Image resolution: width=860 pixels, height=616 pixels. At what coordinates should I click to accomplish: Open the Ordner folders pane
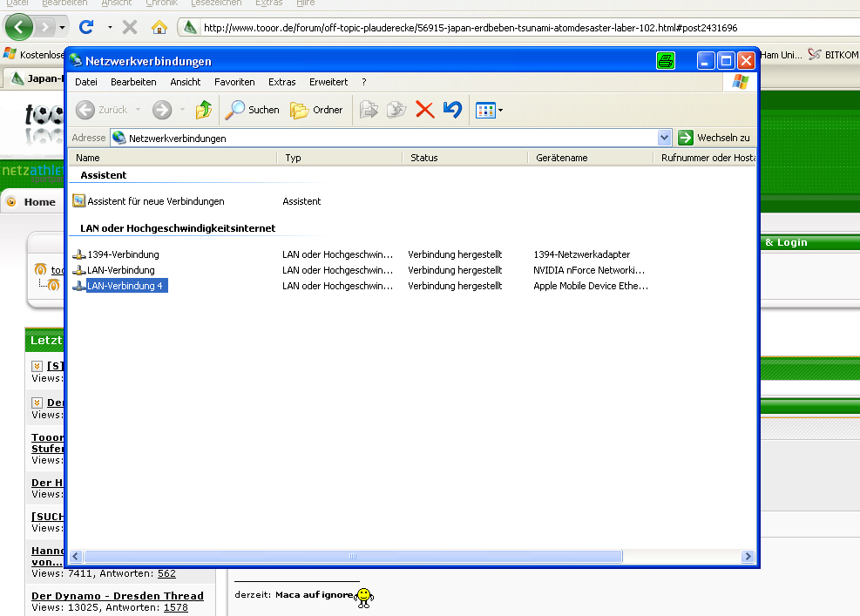point(316,110)
